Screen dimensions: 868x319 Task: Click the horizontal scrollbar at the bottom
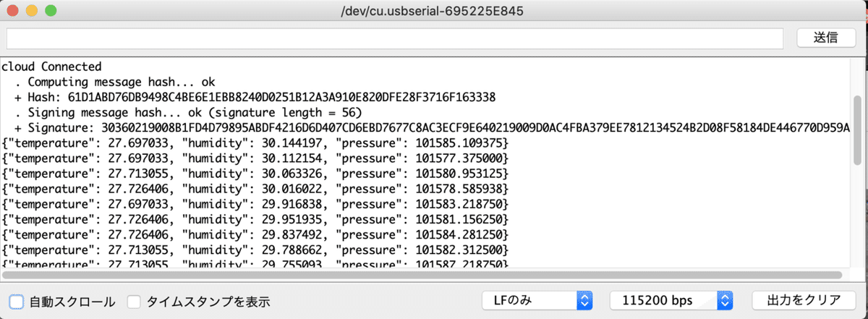point(420,275)
